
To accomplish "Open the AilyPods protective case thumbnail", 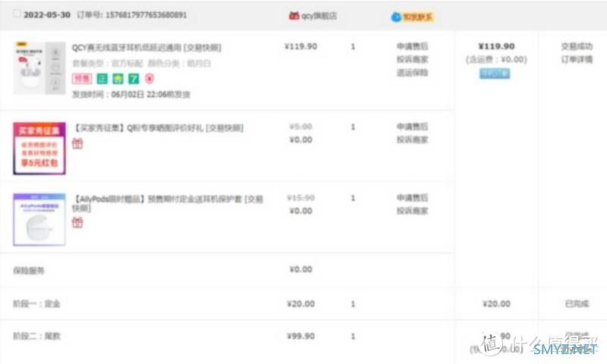I will pos(39,220).
